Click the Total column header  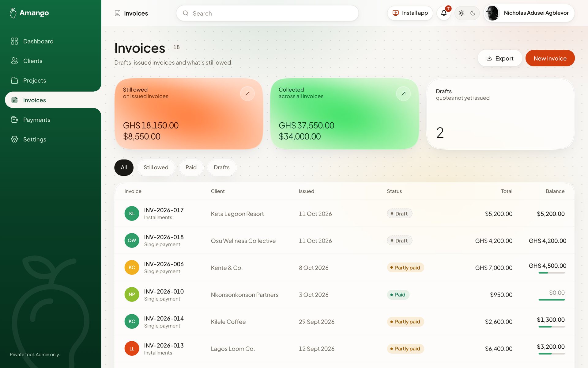coord(507,191)
